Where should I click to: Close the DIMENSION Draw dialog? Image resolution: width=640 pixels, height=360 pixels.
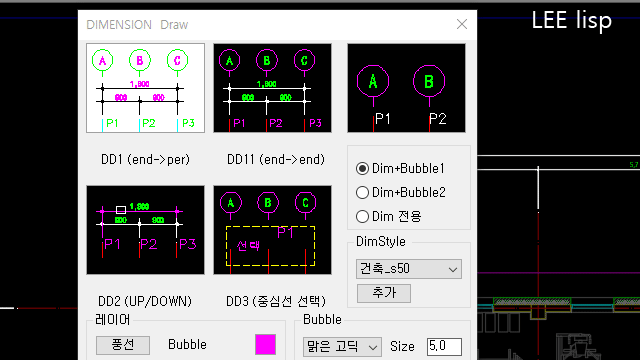point(462,24)
